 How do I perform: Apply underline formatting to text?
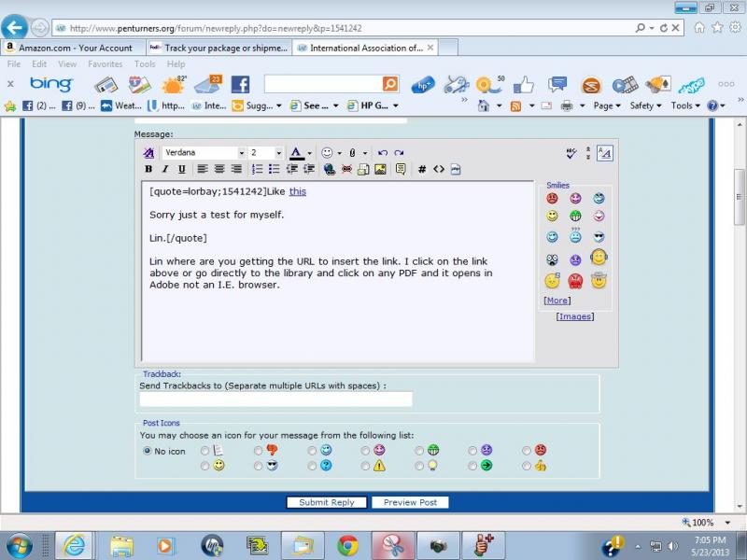[x=181, y=169]
